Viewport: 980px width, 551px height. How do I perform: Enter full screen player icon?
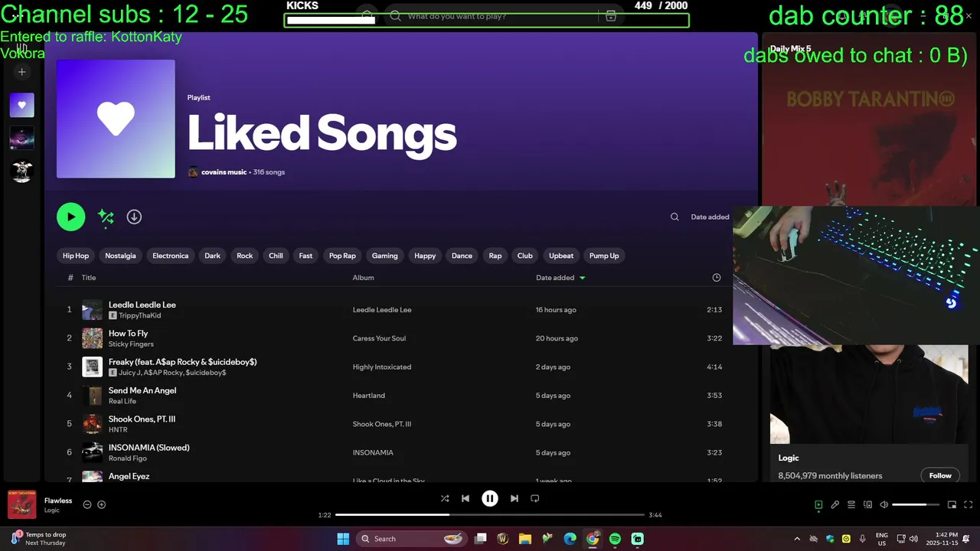[x=968, y=505]
